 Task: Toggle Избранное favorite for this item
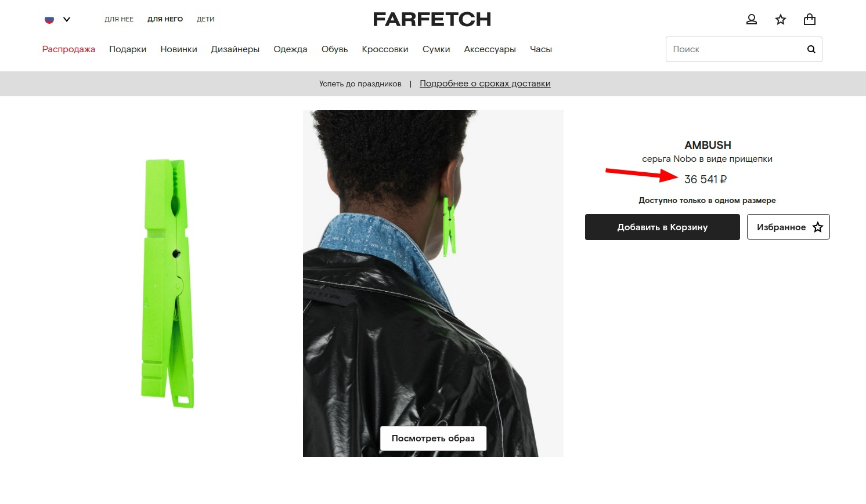tap(788, 227)
